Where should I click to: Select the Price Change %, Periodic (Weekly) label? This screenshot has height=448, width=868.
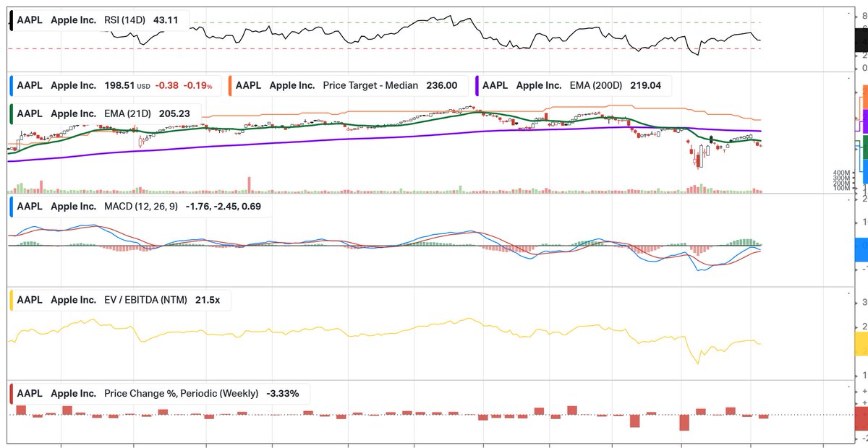point(181,394)
